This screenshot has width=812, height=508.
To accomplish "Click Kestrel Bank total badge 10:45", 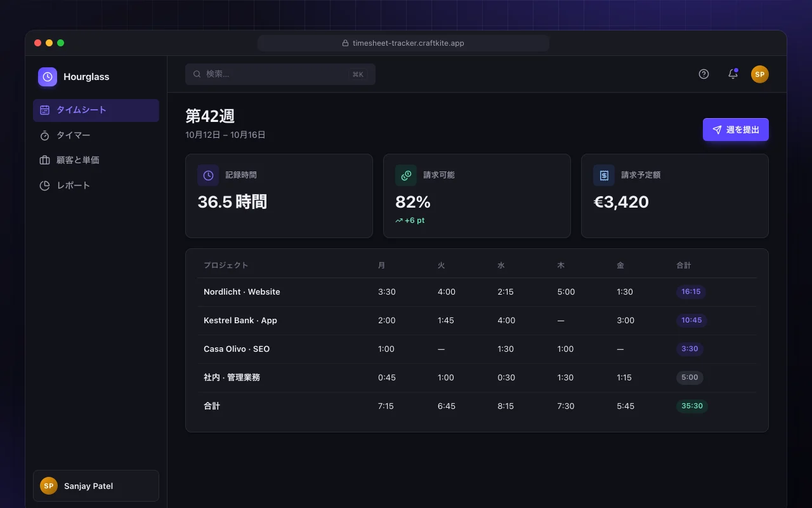I will [x=691, y=321].
